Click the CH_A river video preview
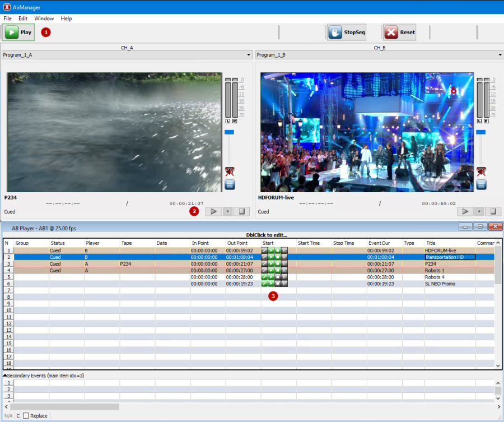This screenshot has width=504, height=422. click(114, 132)
